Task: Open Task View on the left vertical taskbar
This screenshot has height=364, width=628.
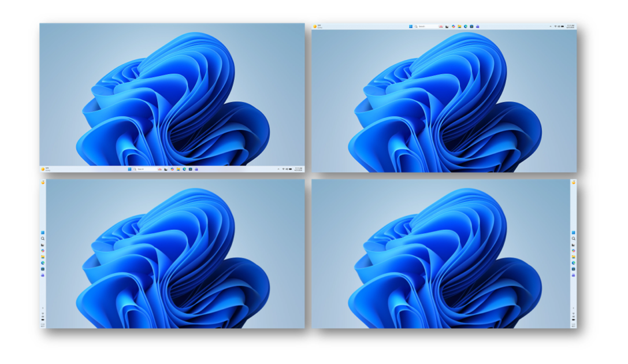Action: coord(43,245)
